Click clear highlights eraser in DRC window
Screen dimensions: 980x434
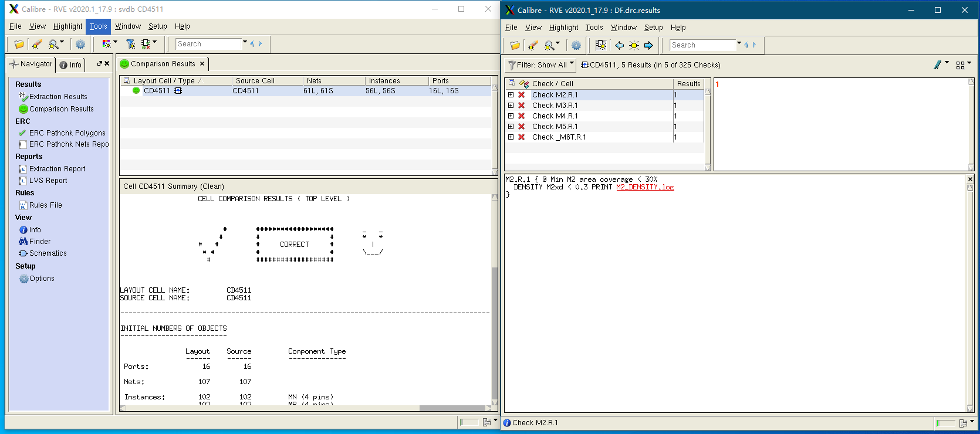pos(533,45)
